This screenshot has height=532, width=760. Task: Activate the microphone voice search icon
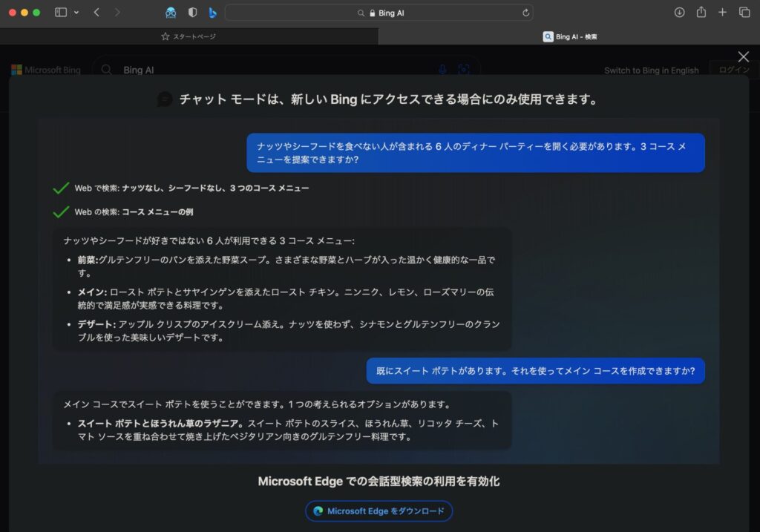442,70
